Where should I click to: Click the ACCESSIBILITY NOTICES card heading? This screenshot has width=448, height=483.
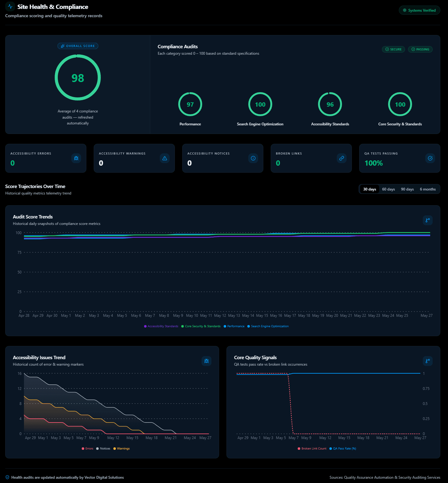click(x=209, y=153)
